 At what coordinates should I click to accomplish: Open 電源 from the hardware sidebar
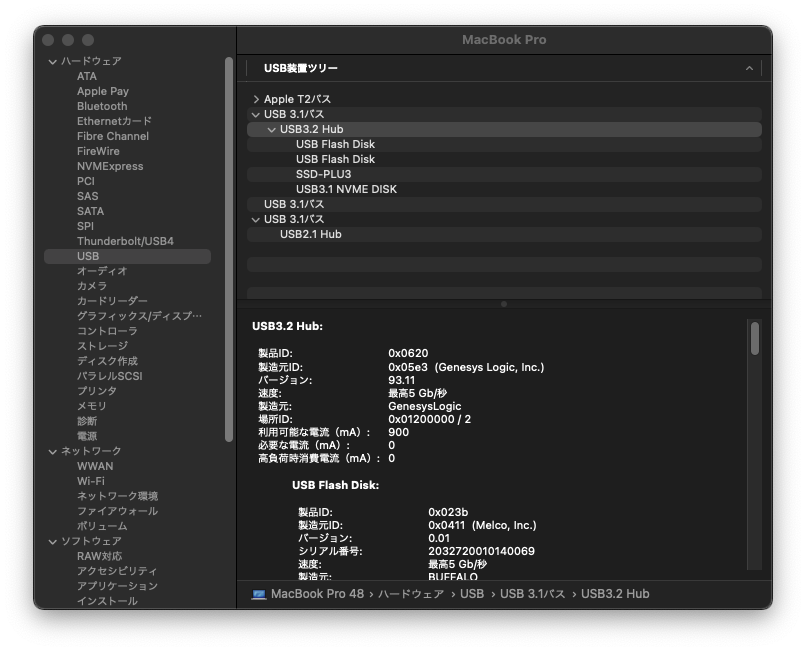tap(88, 436)
